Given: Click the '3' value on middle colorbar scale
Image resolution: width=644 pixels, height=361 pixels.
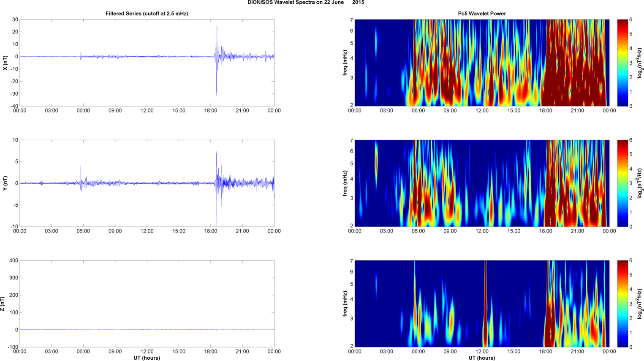Looking at the screenshot, I should [x=631, y=183].
